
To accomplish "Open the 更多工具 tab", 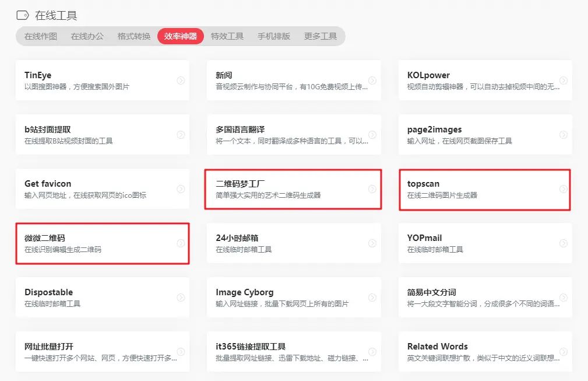I will [320, 36].
